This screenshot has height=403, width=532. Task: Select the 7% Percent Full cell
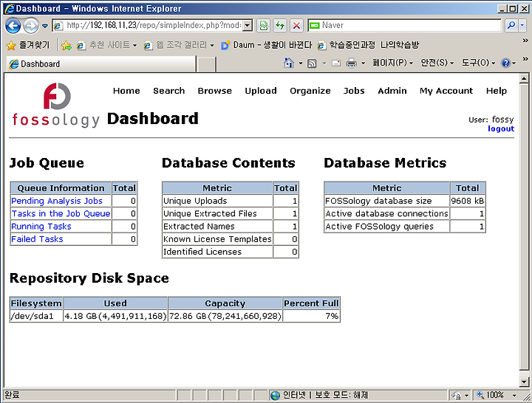click(x=311, y=316)
